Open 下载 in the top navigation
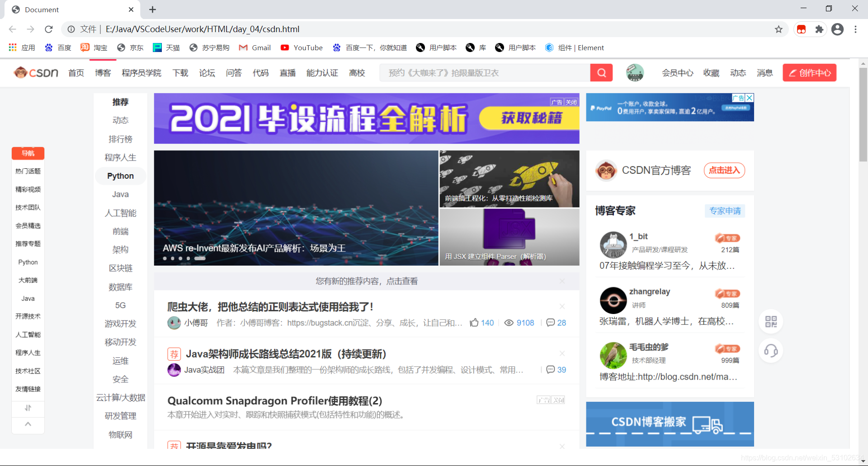The width and height of the screenshot is (868, 466). point(180,73)
